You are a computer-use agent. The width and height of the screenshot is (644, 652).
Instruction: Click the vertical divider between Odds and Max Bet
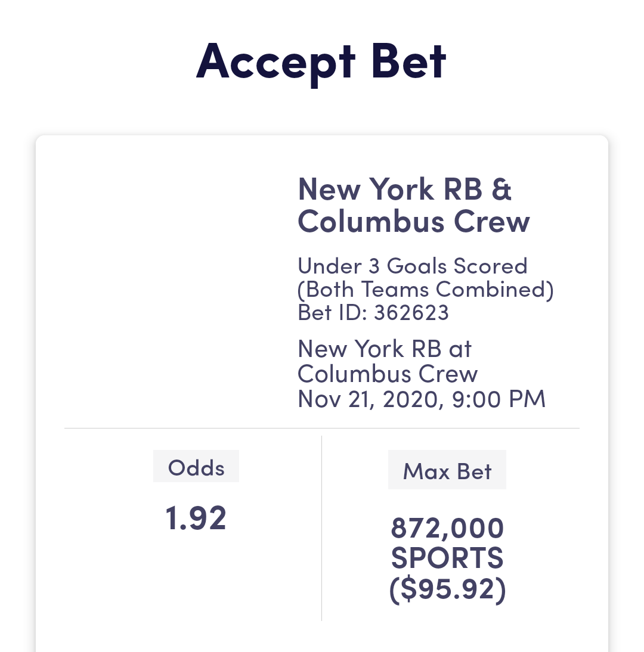click(322, 528)
